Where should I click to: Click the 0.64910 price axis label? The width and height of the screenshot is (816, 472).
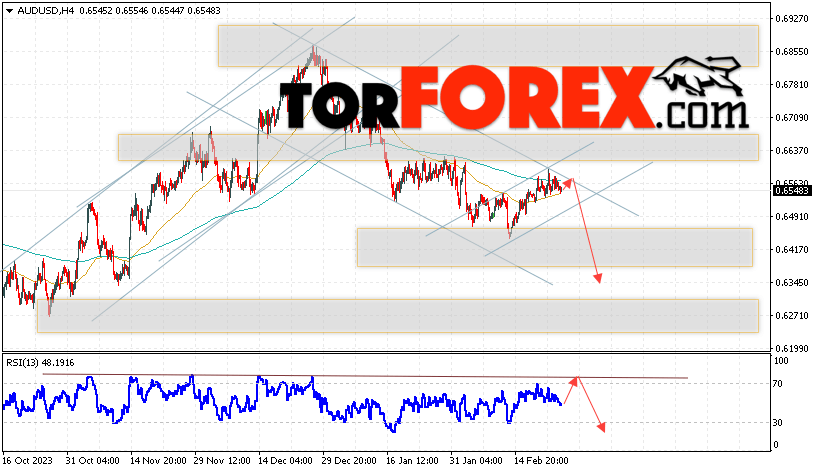click(x=792, y=216)
